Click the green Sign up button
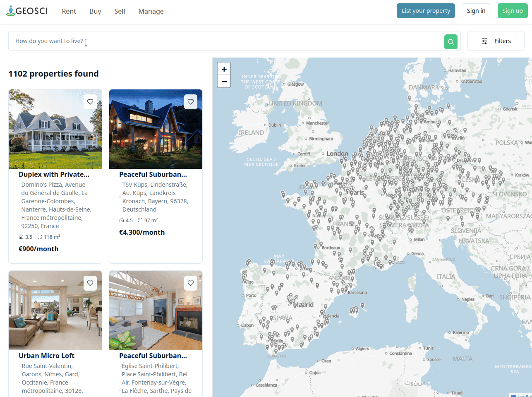This screenshot has height=397, width=532. coord(512,11)
